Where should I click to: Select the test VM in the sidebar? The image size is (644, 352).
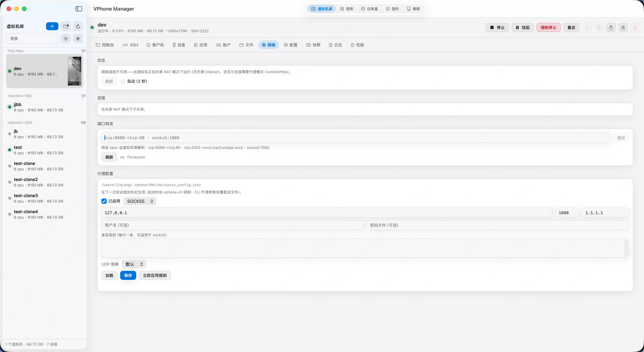(45, 150)
